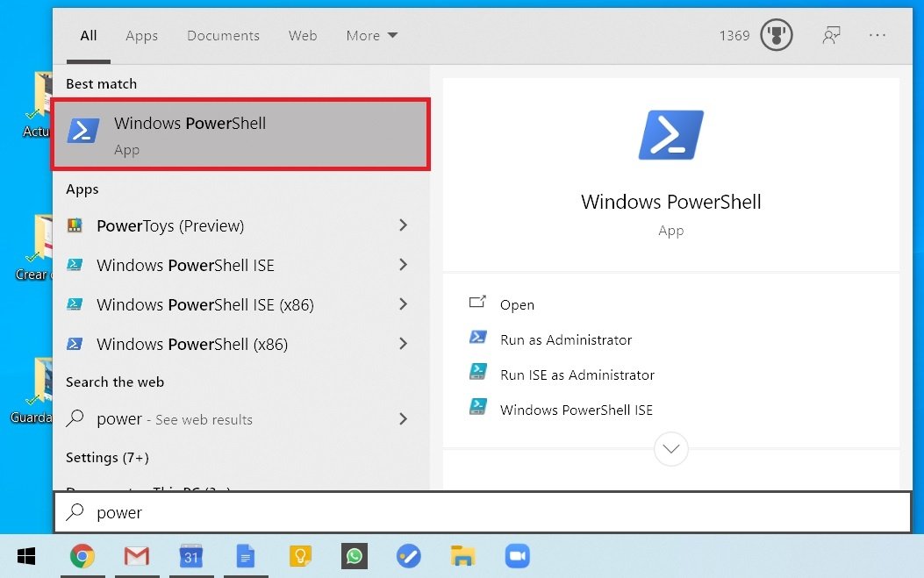Expand more actions with the down chevron
Screen dimensions: 924x578
click(671, 449)
